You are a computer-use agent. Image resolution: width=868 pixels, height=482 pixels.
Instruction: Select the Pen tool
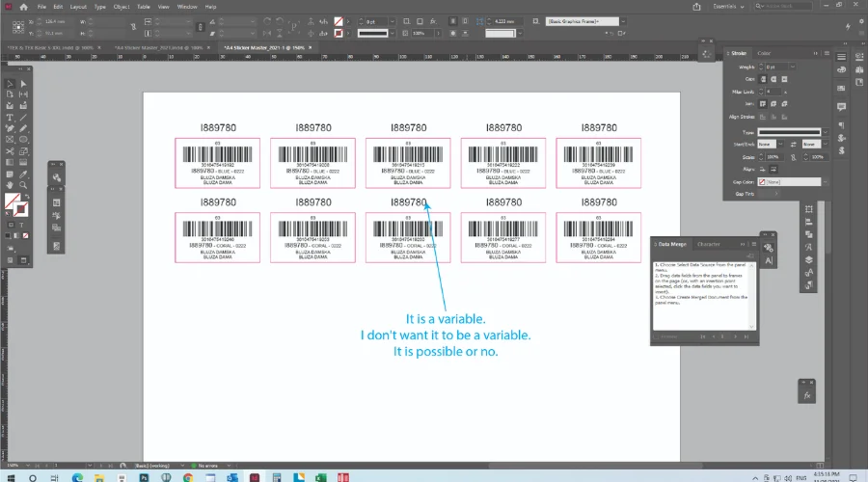tap(10, 128)
